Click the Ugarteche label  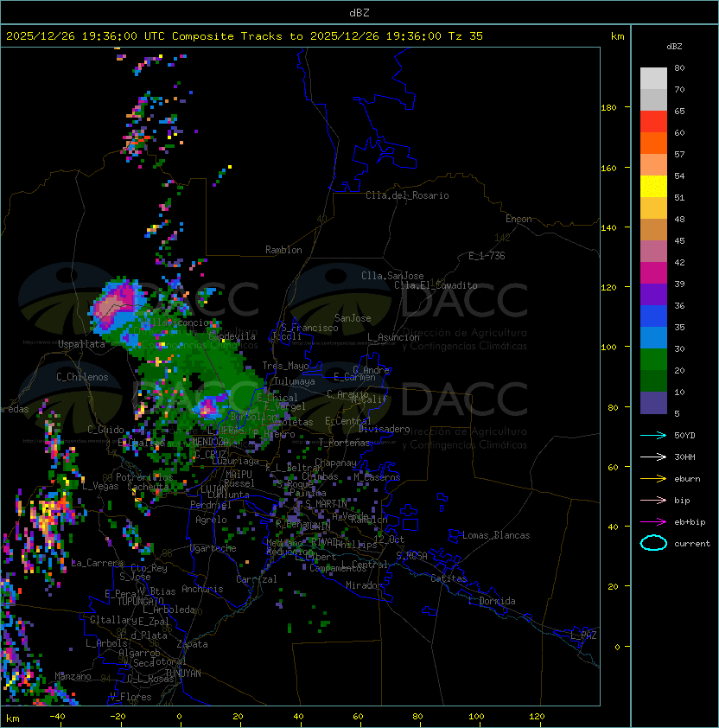tap(213, 548)
